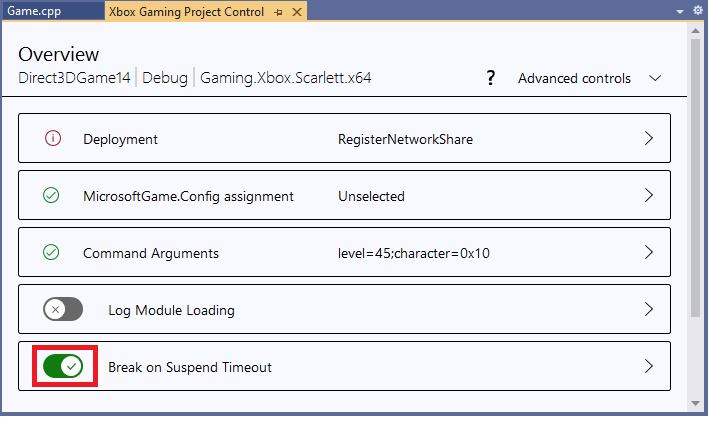
Task: Click the Break on Suspend Timeout label
Action: point(190,367)
